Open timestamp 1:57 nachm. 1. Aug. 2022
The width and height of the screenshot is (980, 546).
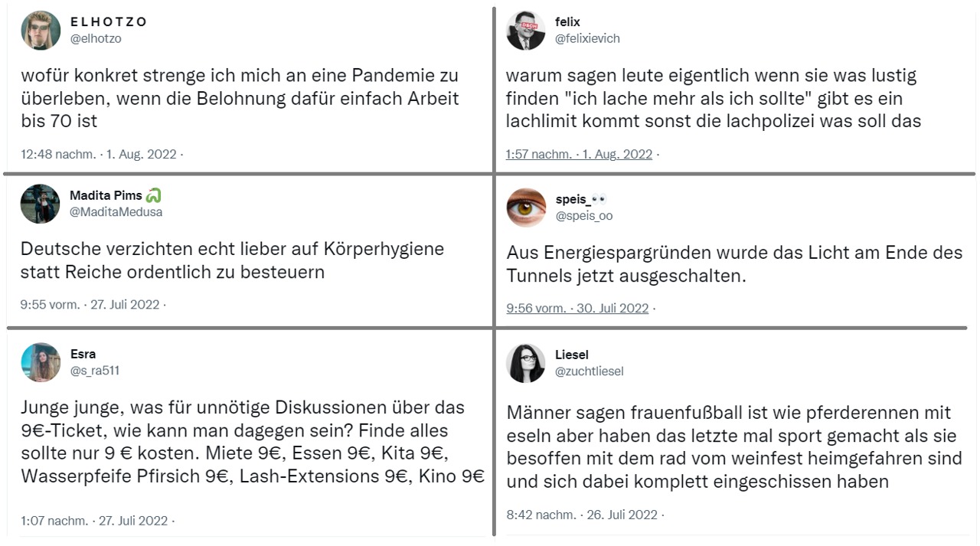[x=579, y=154]
